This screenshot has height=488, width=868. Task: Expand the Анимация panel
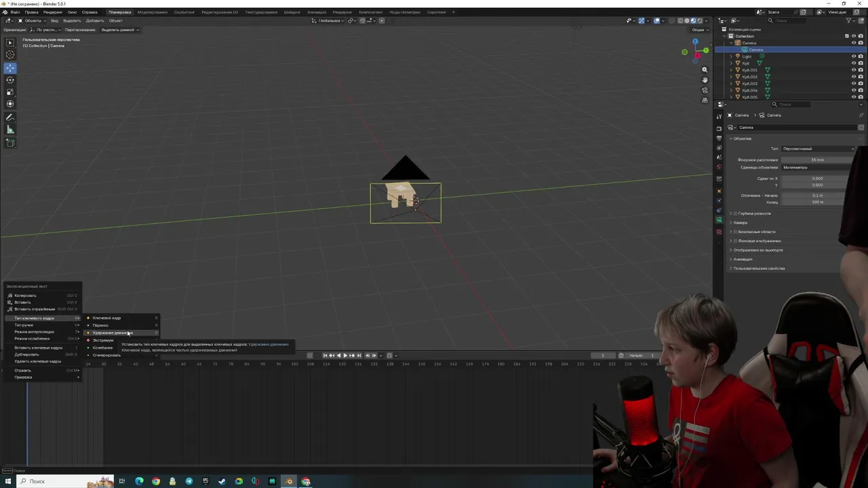[743, 259]
